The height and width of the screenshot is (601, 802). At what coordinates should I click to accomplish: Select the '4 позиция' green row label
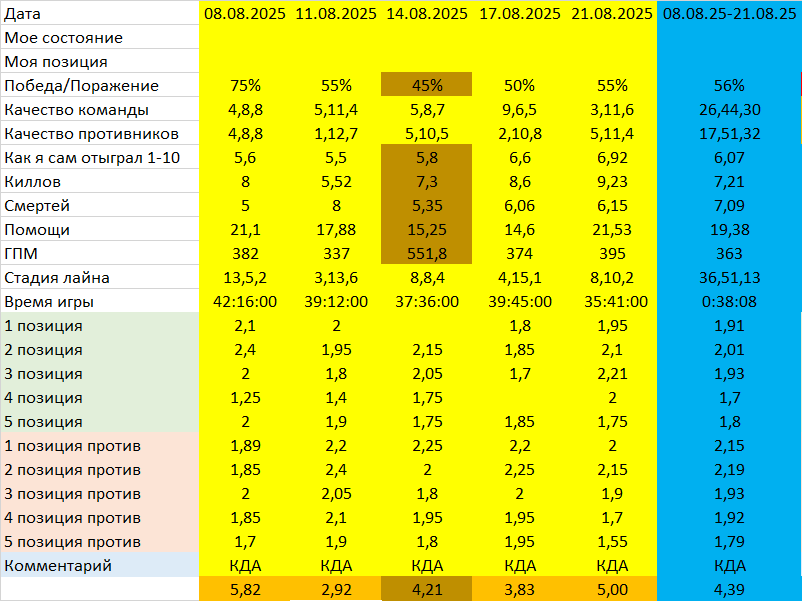coord(99,397)
